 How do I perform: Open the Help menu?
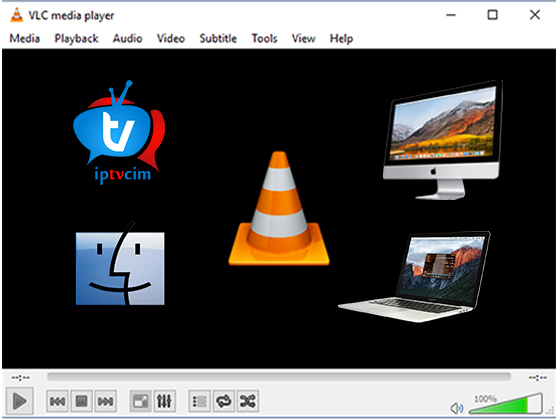[x=341, y=38]
